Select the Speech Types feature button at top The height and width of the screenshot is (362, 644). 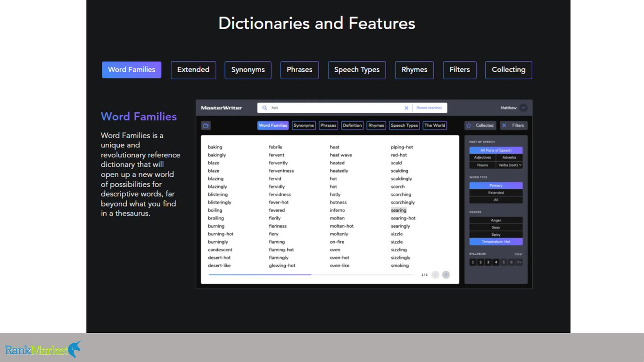pos(357,70)
